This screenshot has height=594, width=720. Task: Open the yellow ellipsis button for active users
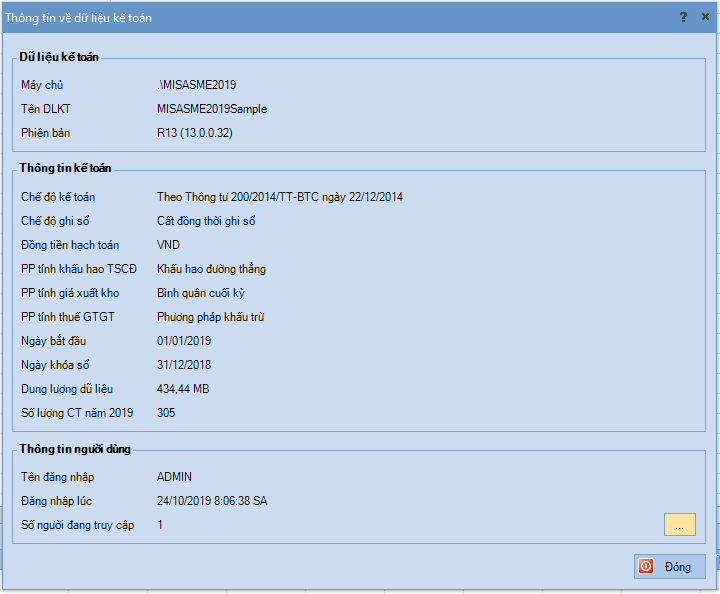(680, 525)
